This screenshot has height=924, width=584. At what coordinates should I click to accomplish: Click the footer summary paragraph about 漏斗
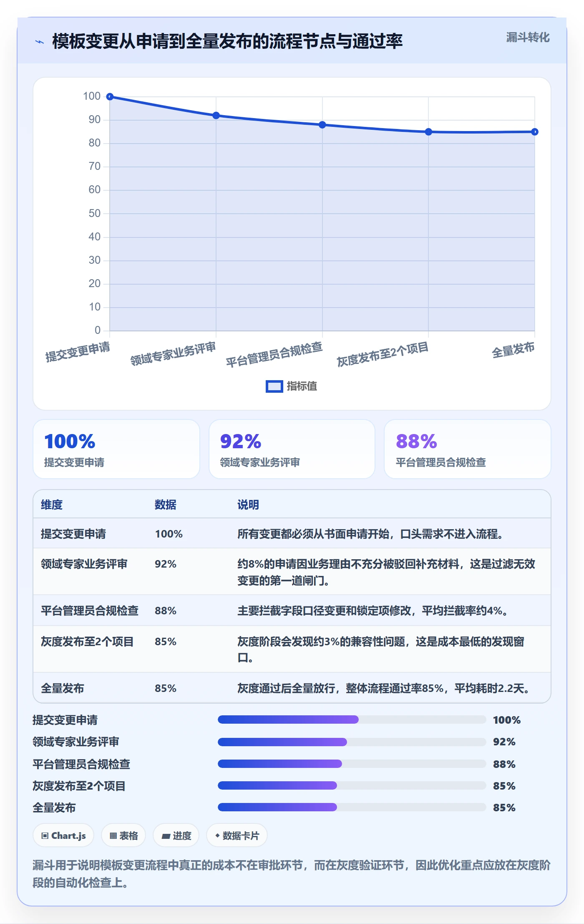coord(292,874)
